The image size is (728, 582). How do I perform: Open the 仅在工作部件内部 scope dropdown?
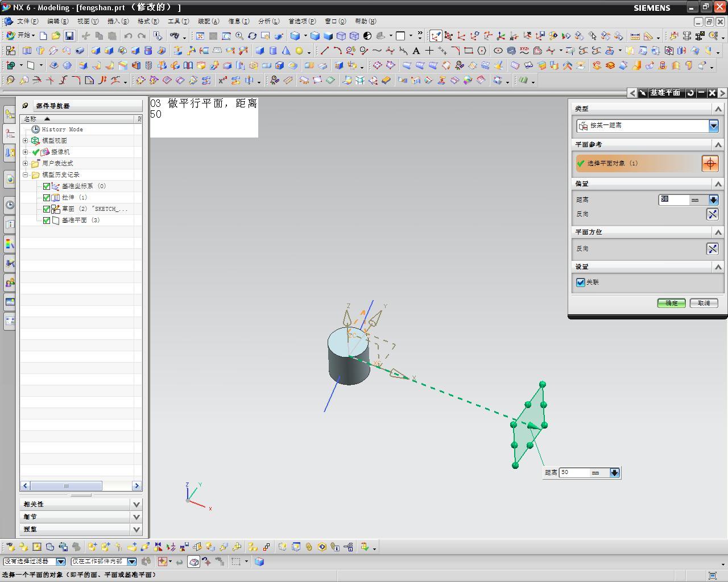click(131, 562)
